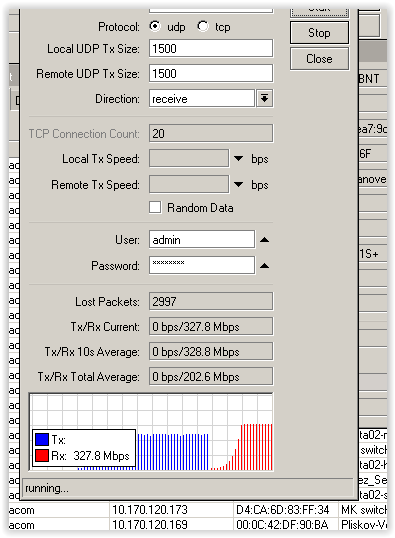Click the Pliskov cell in background table

363,525
